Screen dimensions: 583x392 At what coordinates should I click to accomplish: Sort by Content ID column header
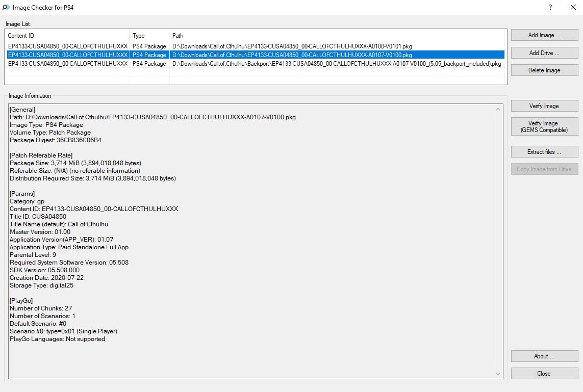pyautogui.click(x=68, y=36)
